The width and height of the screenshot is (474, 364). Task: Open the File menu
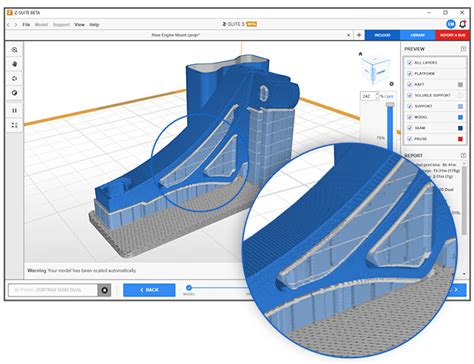[x=26, y=25]
